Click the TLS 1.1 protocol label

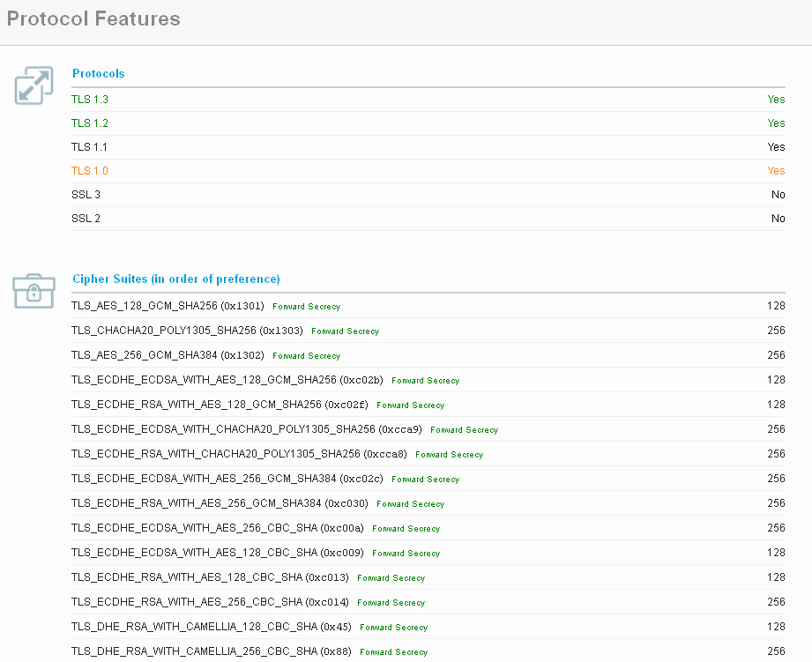(89, 147)
